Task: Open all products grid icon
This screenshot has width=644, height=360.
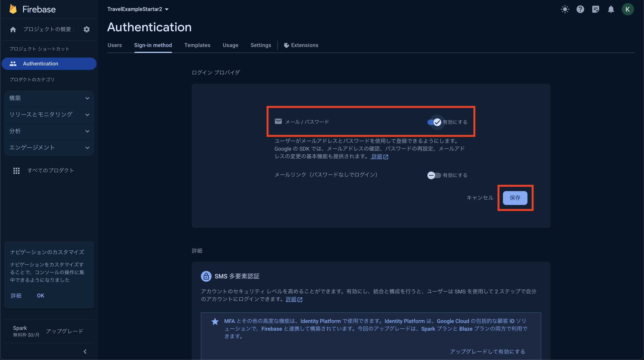Action: tap(16, 170)
